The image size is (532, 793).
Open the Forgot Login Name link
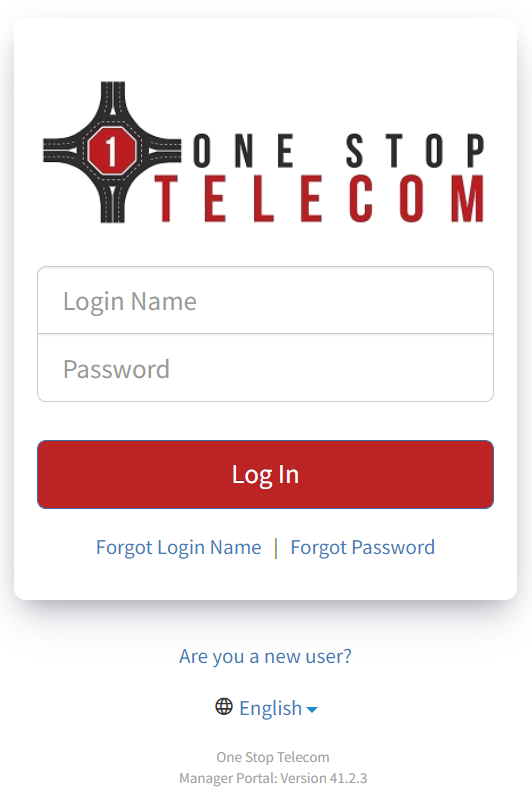tap(179, 547)
